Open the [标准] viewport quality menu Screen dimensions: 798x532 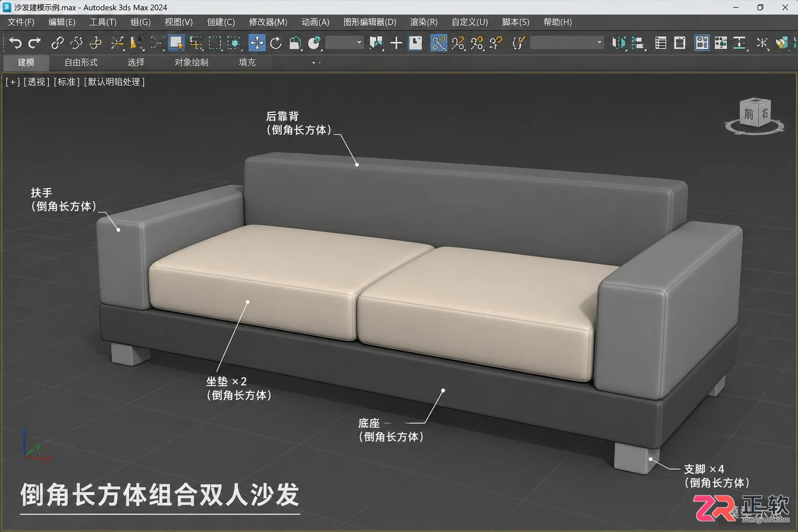point(67,82)
